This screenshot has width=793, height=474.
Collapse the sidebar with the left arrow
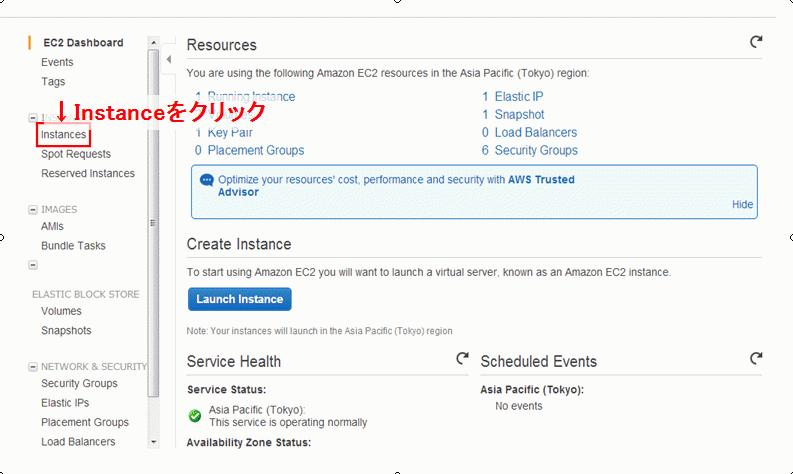point(168,59)
